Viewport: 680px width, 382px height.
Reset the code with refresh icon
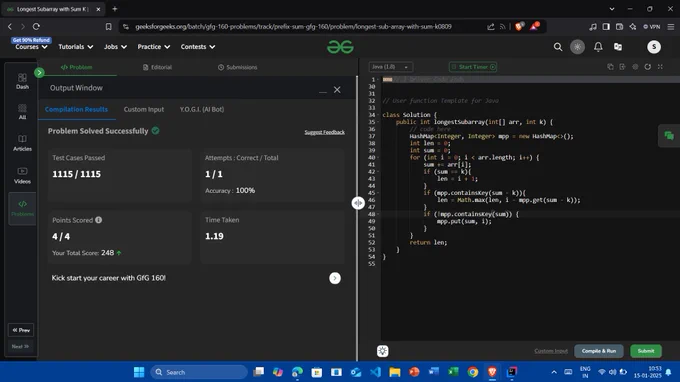point(647,67)
